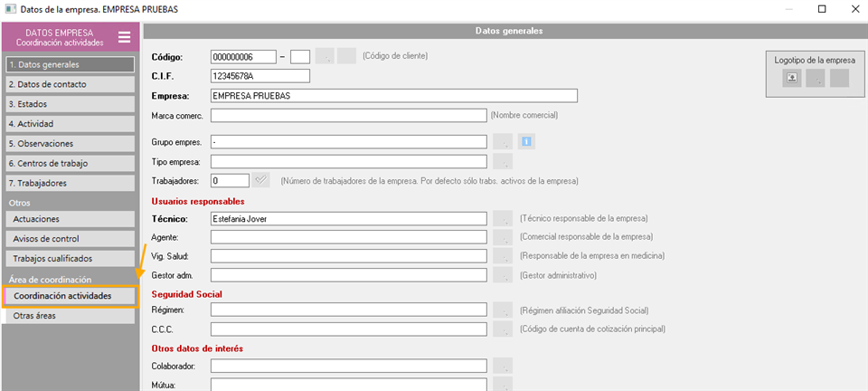The width and height of the screenshot is (868, 391).
Task: Click the lookup button beside Técnico field
Action: [503, 219]
